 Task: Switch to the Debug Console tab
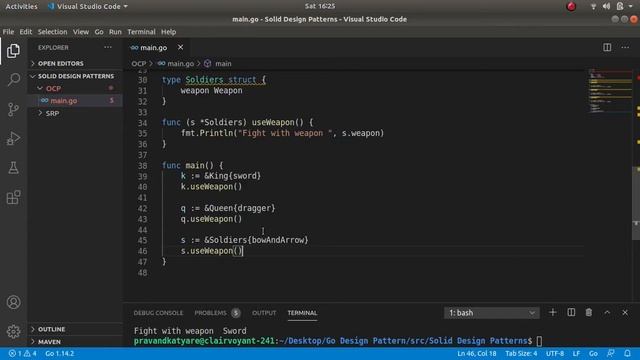tap(158, 313)
